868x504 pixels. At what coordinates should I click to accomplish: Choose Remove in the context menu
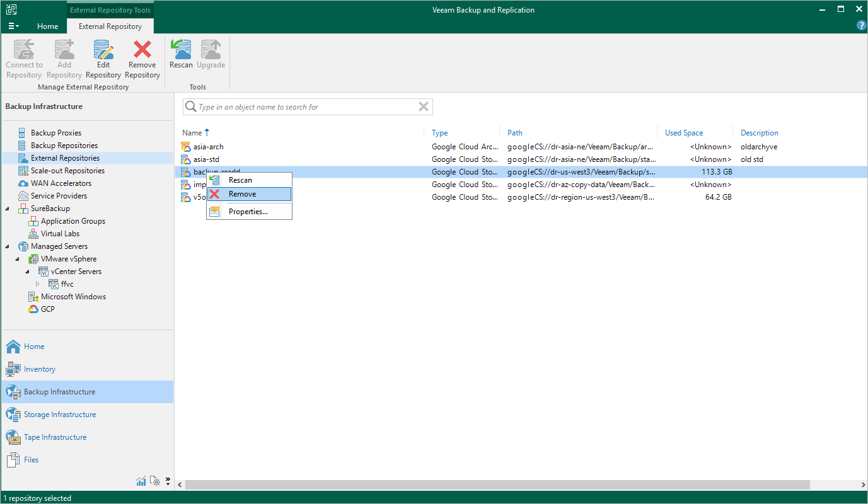coord(249,194)
